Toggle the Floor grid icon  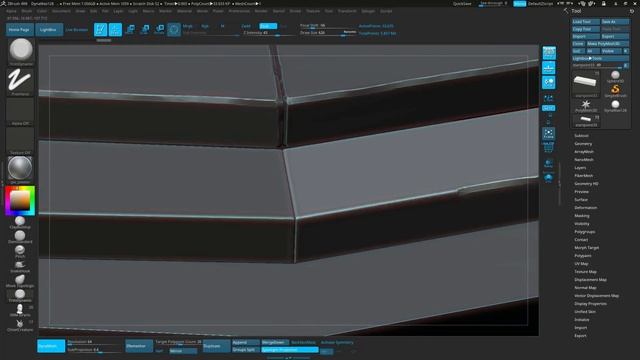point(549,68)
